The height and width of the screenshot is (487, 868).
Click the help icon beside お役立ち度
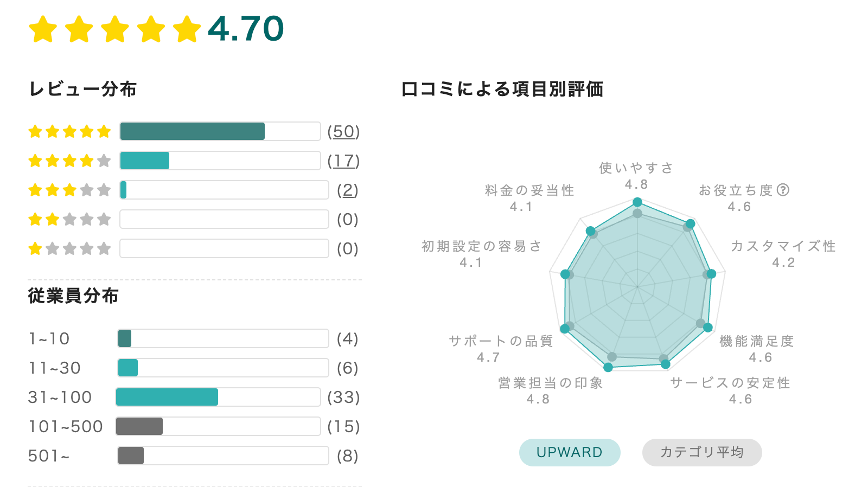783,190
